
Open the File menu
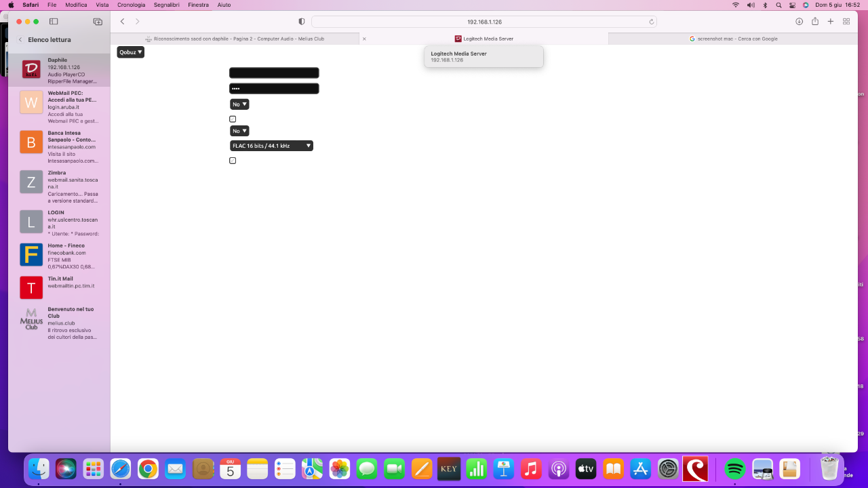(x=52, y=5)
